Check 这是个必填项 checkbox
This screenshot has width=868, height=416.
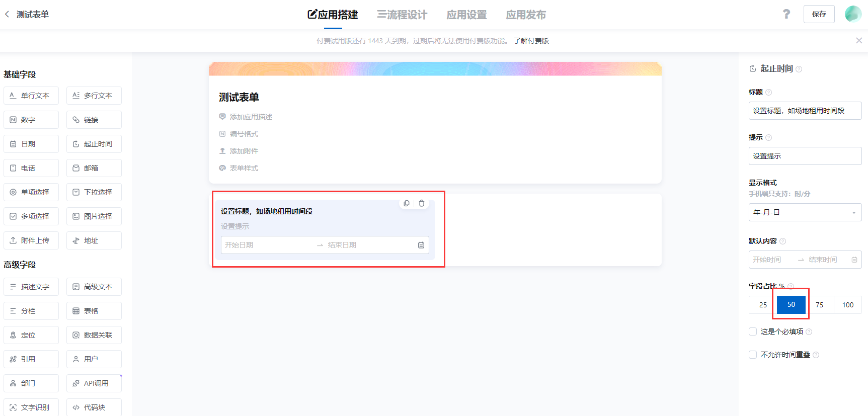753,331
